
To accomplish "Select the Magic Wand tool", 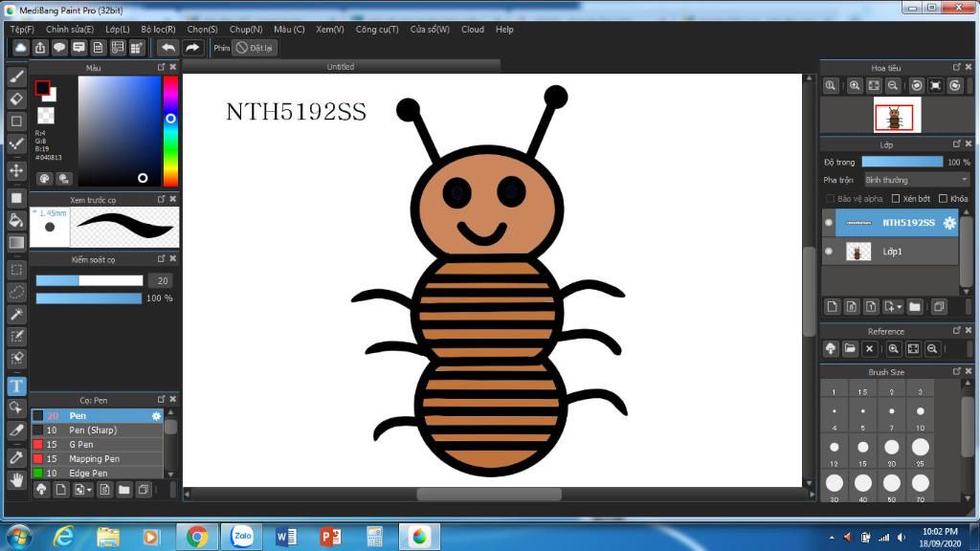I will click(17, 314).
